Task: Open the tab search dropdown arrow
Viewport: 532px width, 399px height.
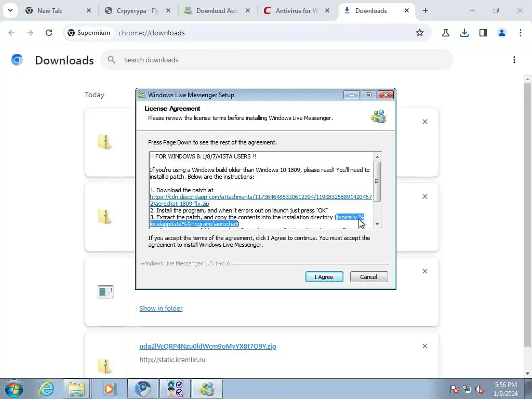Action: [x=10, y=10]
